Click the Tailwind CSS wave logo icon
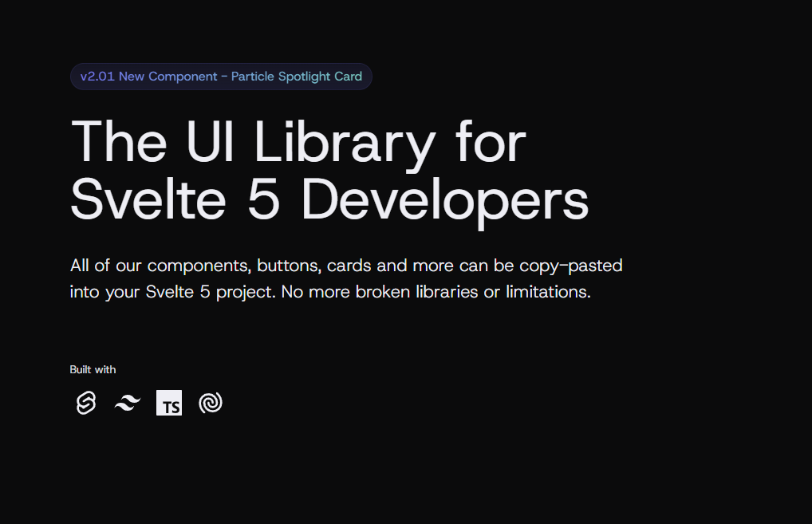This screenshot has height=524, width=812. click(128, 403)
